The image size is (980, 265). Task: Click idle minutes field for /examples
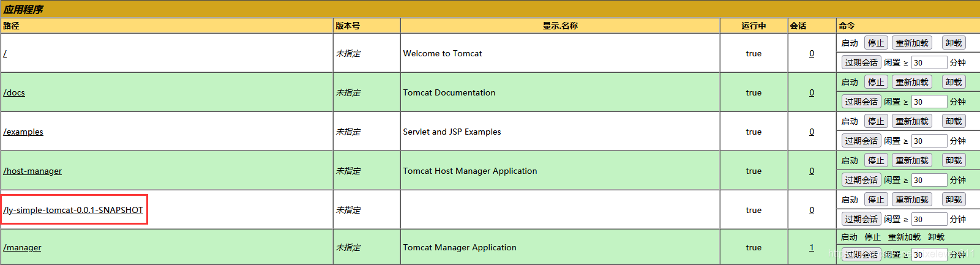click(929, 141)
